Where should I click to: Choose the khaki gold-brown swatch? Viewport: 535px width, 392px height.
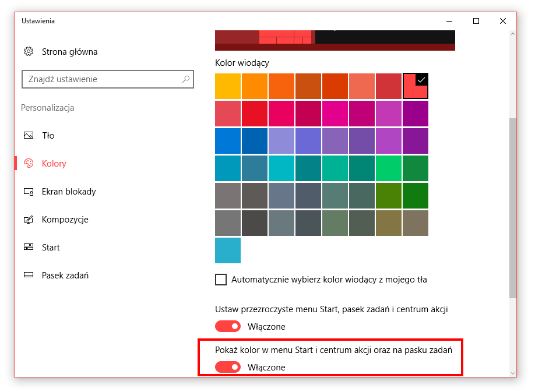(389, 223)
